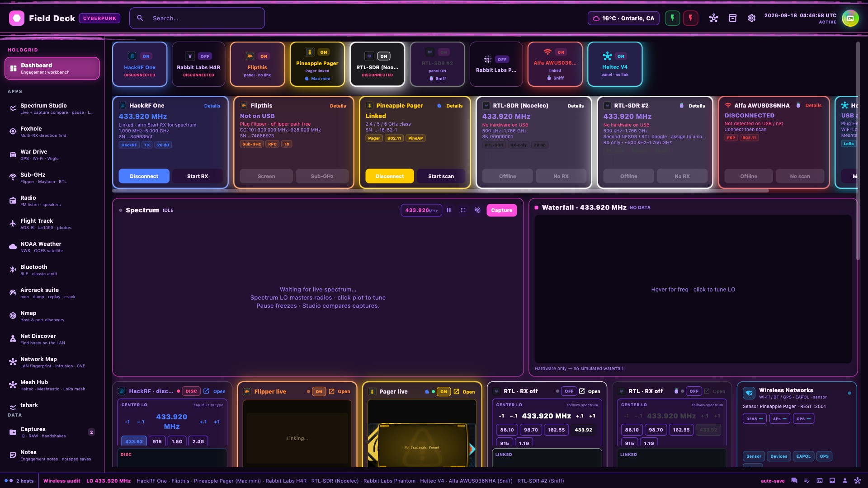The width and height of the screenshot is (868, 488).
Task: Open Details for RTL-SDR (Nooelec) card
Action: (576, 106)
